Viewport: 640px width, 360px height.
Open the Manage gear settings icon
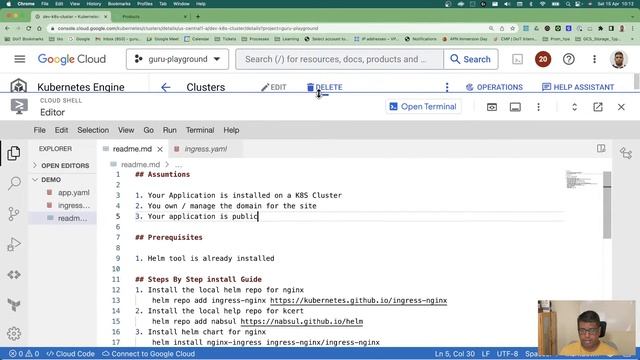tap(14, 334)
